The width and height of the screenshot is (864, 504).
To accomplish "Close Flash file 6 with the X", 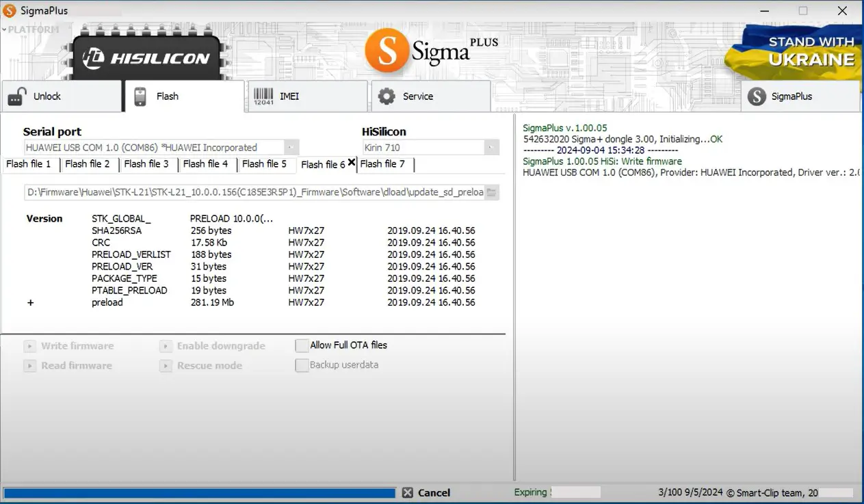I will pos(352,162).
